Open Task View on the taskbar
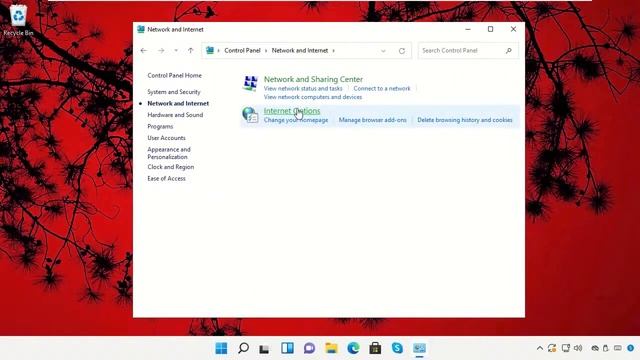Viewport: 640px width, 360px height. coord(264,348)
